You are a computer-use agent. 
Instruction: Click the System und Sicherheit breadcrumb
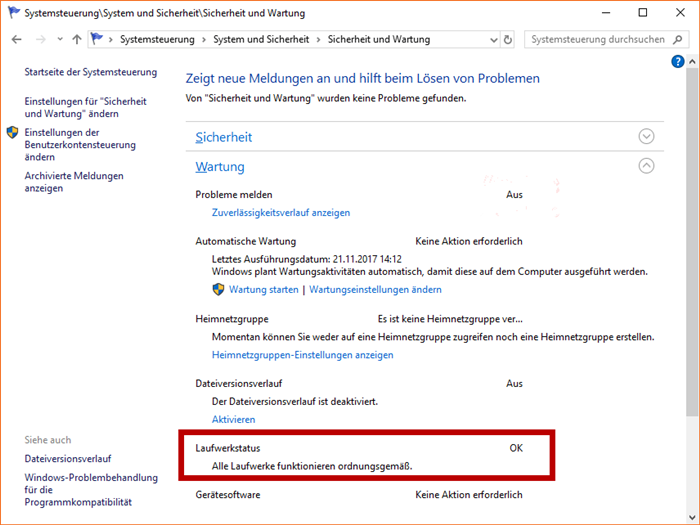tap(261, 39)
